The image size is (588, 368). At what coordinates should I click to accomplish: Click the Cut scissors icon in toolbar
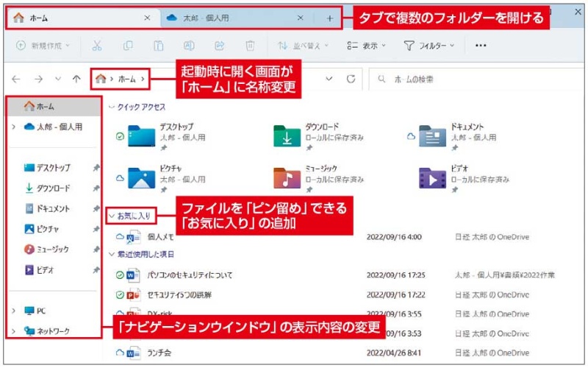[x=97, y=46]
